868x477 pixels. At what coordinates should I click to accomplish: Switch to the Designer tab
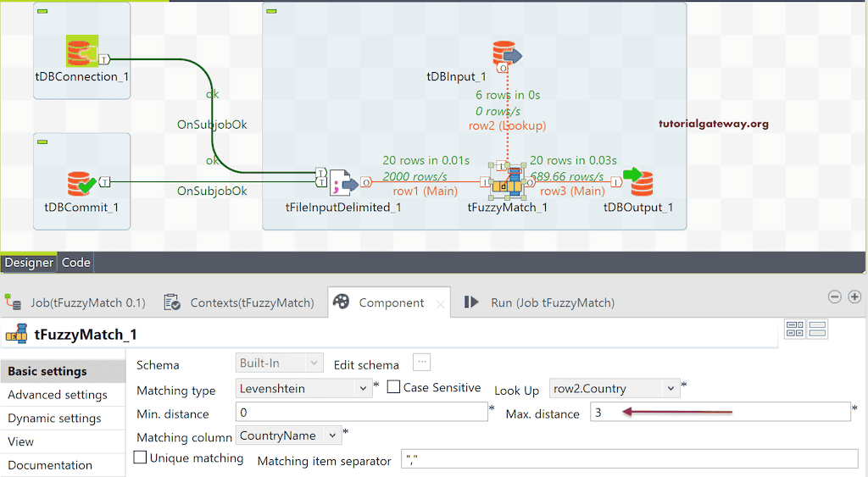29,263
